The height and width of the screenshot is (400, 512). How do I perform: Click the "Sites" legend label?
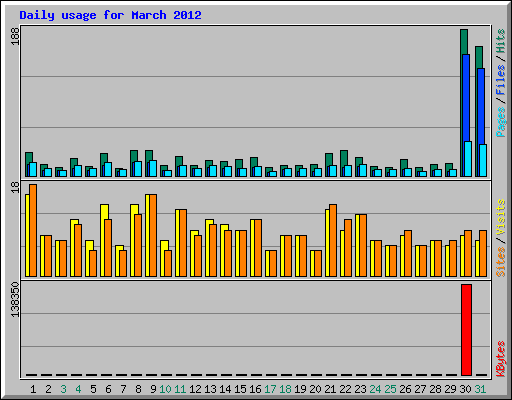(501, 262)
